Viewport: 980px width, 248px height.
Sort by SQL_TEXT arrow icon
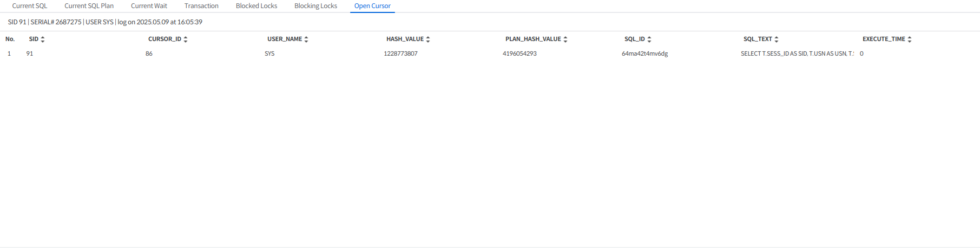(x=777, y=39)
